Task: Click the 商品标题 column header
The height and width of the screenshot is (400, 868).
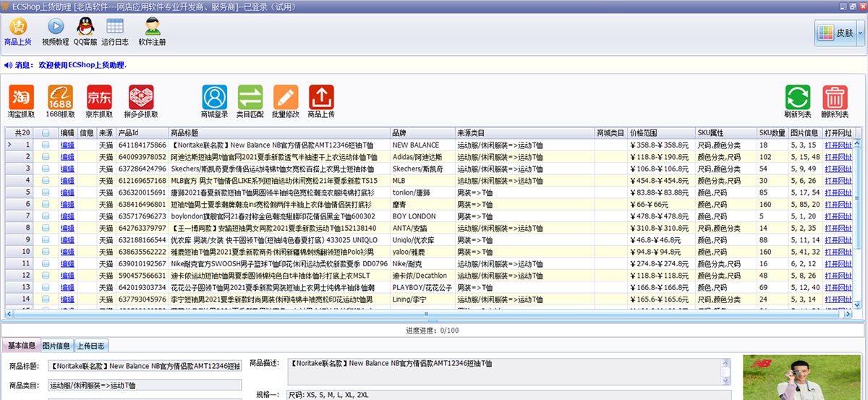Action: coord(279,133)
